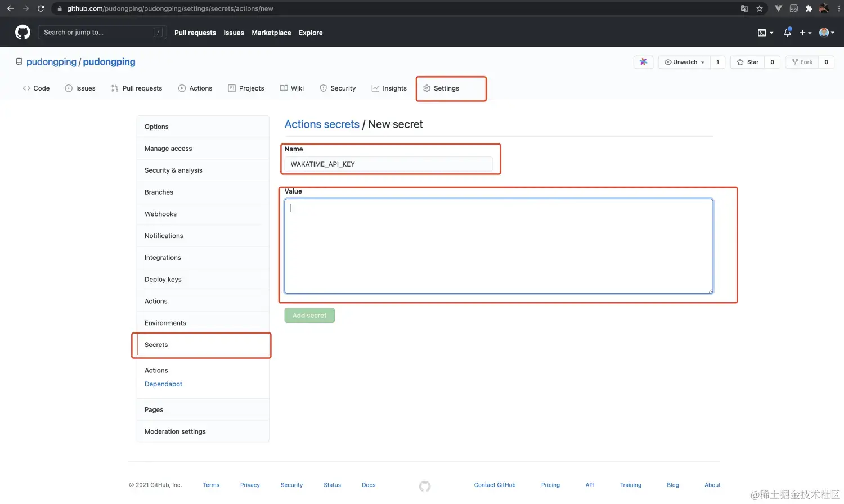
Task: Select Manage access in sidebar
Action: (203, 148)
